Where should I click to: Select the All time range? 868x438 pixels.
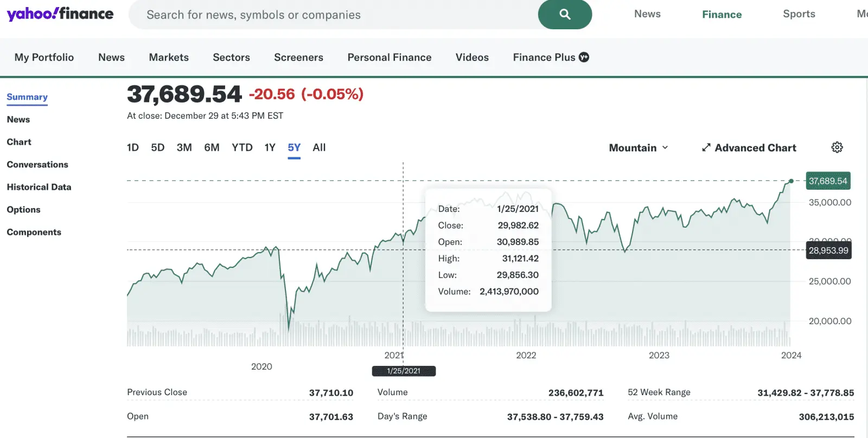coord(319,147)
